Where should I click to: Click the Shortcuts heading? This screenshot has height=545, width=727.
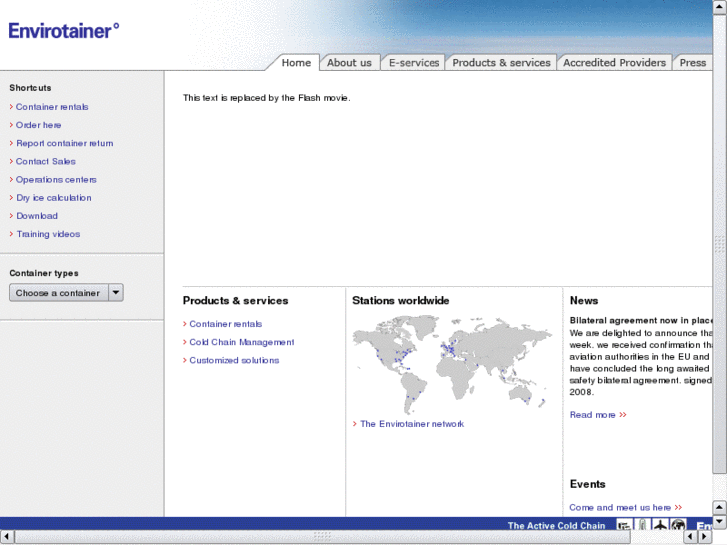(x=30, y=88)
